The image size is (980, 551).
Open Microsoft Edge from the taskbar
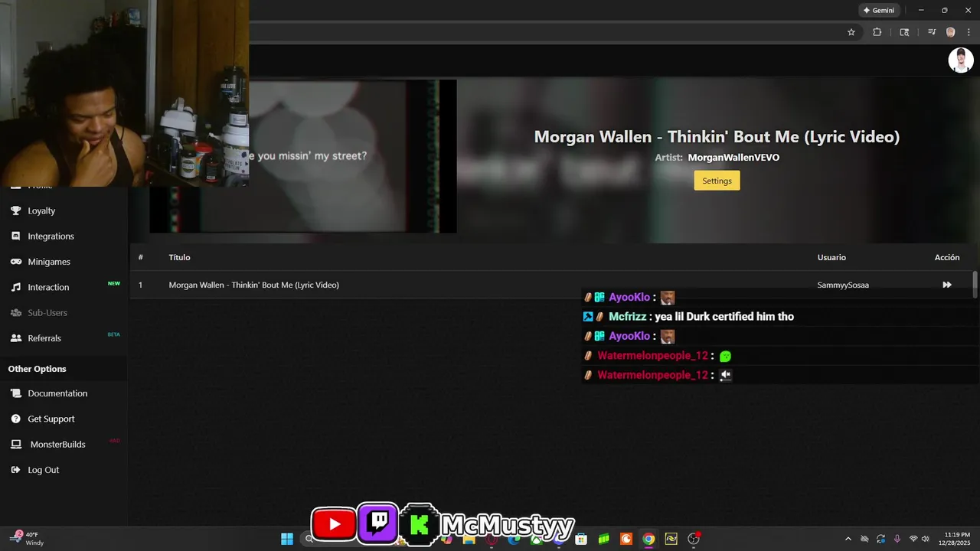[514, 540]
